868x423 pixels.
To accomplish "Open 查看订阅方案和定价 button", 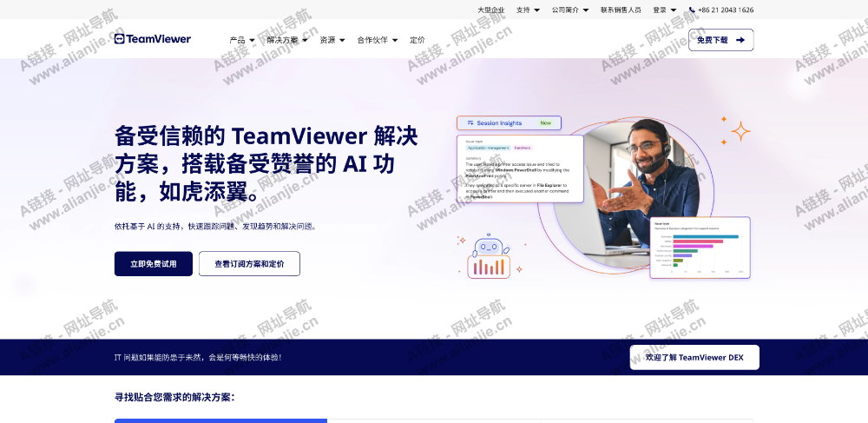I will pos(250,264).
